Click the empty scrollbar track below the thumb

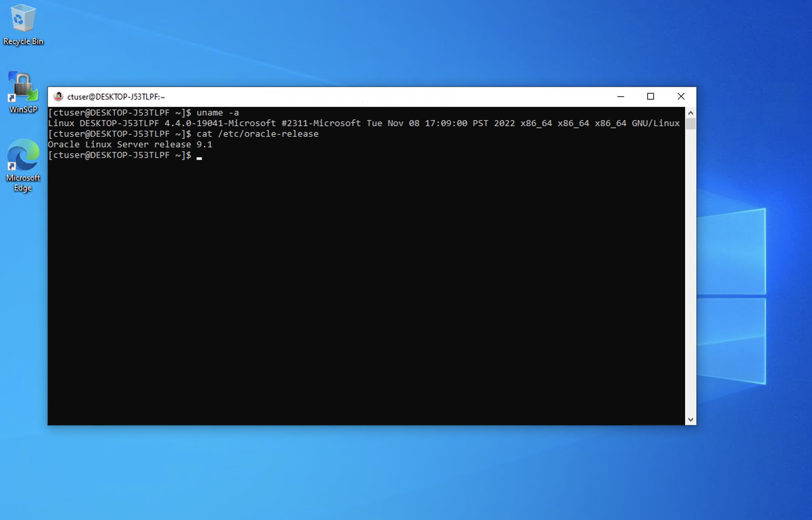coord(690,270)
